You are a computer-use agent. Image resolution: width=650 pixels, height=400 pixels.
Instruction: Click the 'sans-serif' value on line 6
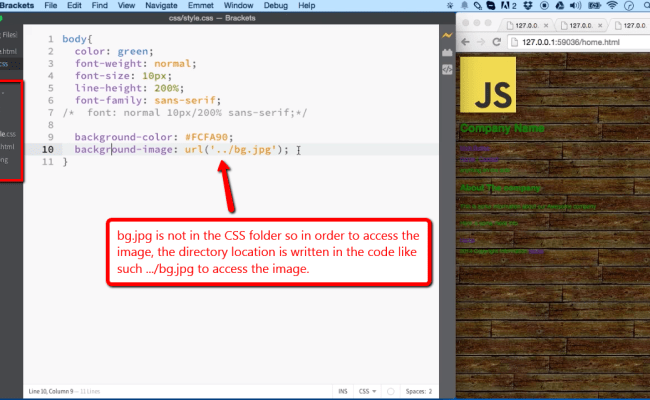tap(185, 100)
